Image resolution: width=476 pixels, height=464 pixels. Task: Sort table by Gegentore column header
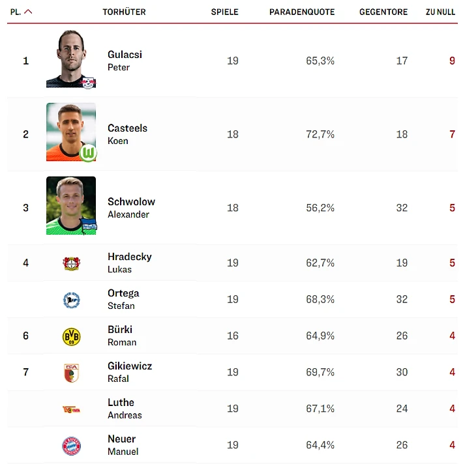pos(383,12)
